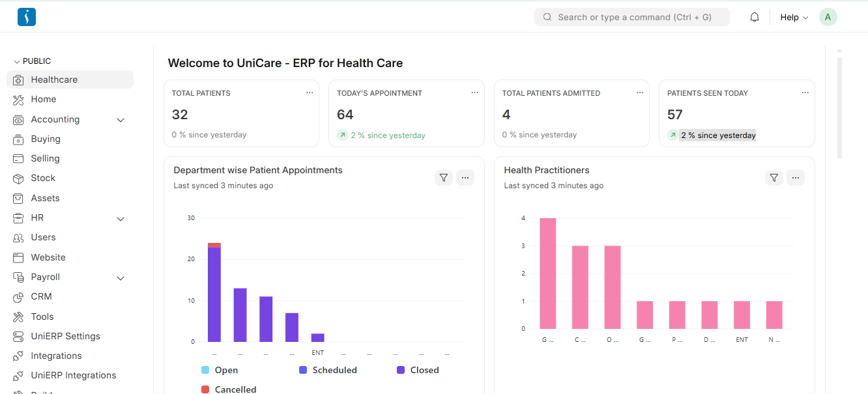Collapse the PUBLIC sidebar group
The width and height of the screenshot is (868, 394).
tap(33, 61)
